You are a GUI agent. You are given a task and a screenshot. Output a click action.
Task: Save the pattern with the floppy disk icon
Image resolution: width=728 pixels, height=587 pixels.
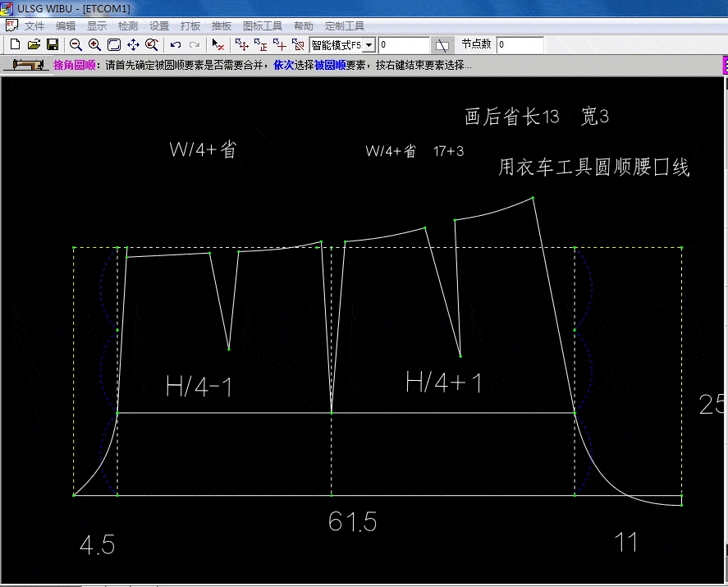[x=52, y=44]
